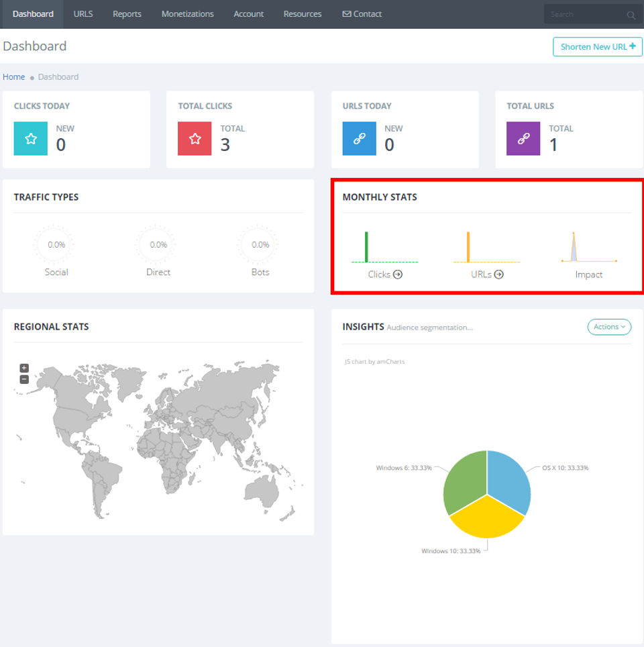Image resolution: width=644 pixels, height=647 pixels.
Task: Click the 'Windows 10: 33.33%' label
Action: coord(451,551)
